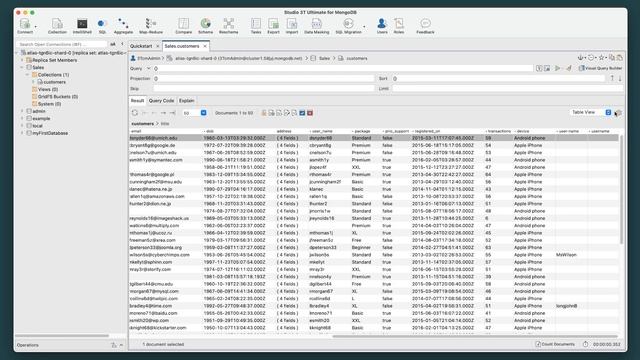Click the red delete document icon
640x360 pixels.
click(310, 113)
